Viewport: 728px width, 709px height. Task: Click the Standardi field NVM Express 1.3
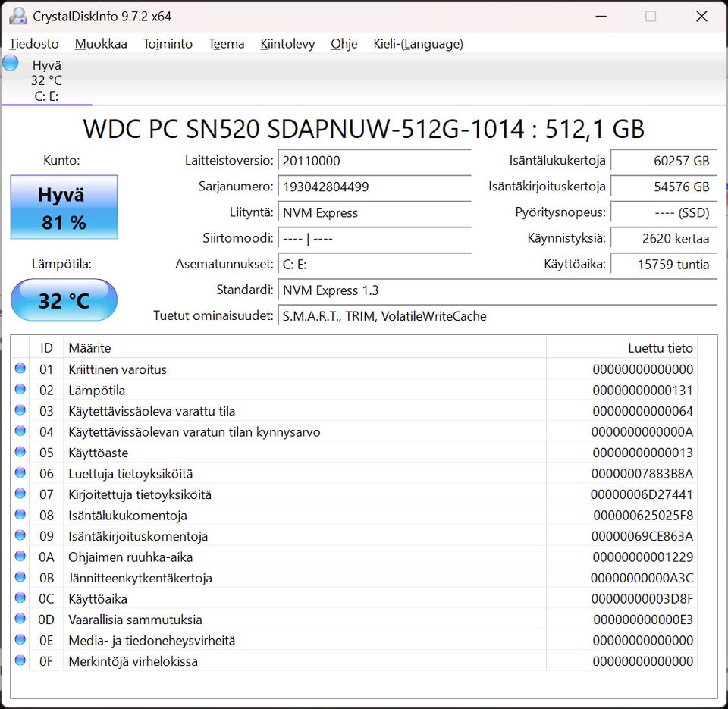pos(497,290)
